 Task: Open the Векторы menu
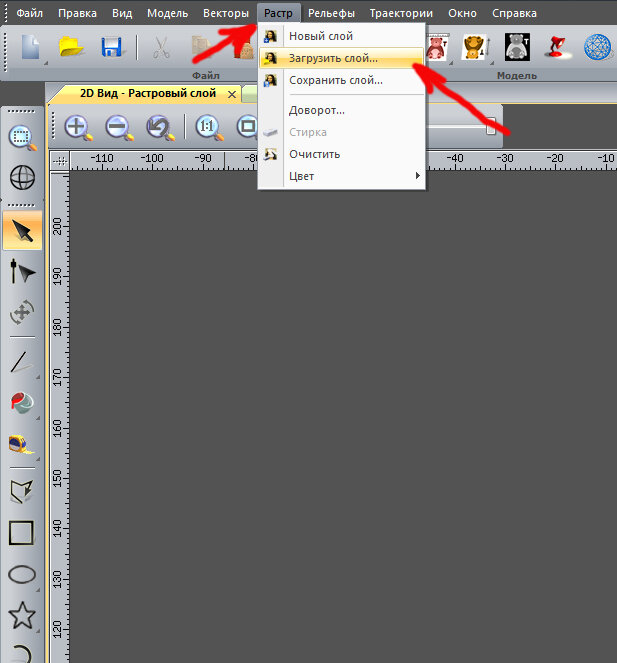click(226, 13)
